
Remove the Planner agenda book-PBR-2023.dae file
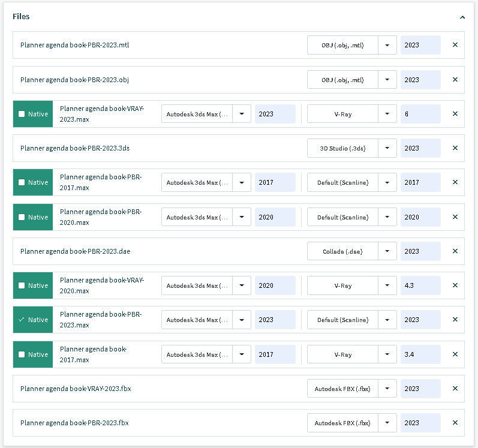(455, 251)
